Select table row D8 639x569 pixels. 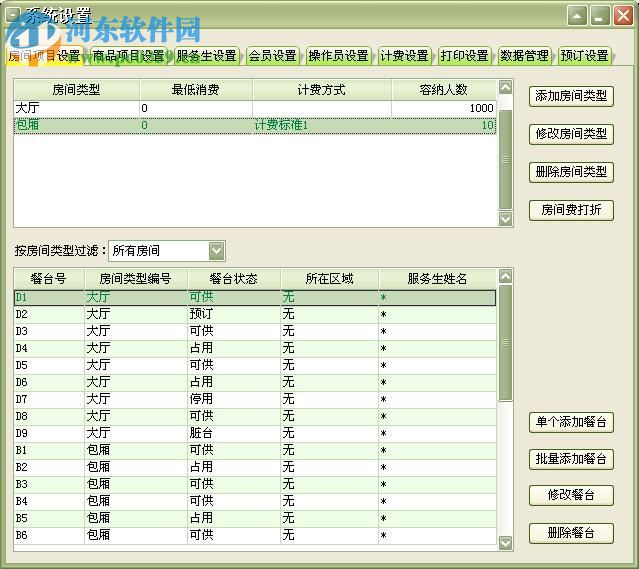pyautogui.click(x=255, y=417)
